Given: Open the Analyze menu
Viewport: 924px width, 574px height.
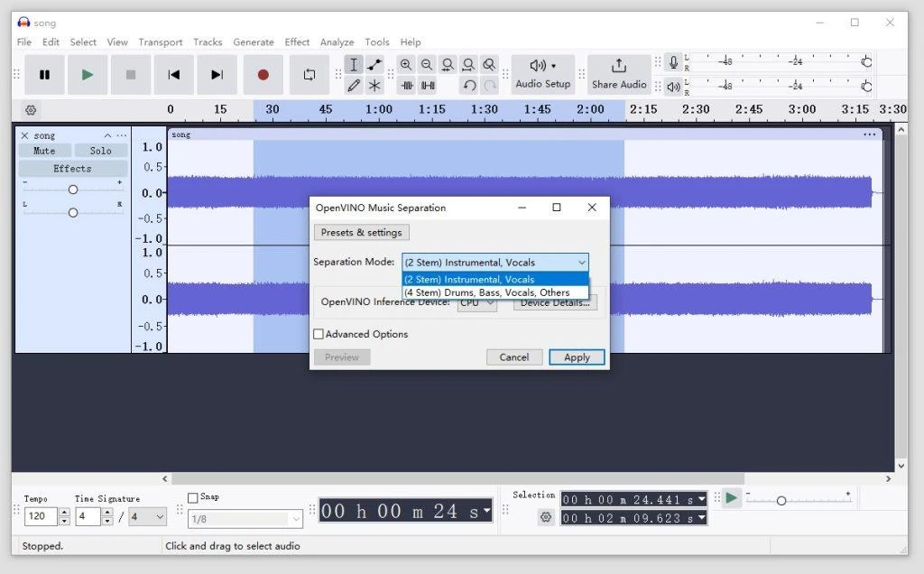Looking at the screenshot, I should pyautogui.click(x=337, y=42).
